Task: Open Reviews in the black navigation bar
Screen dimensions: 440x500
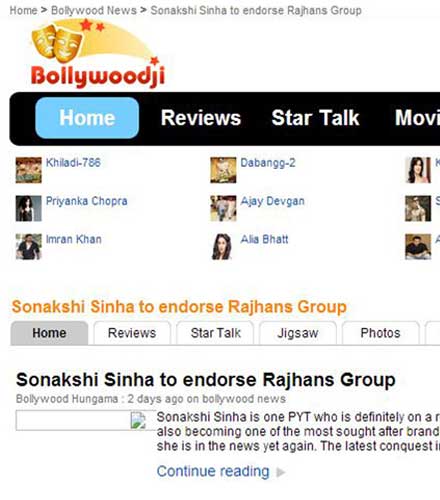Action: tap(201, 118)
